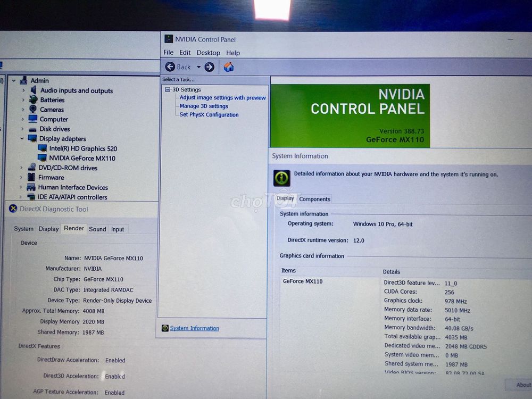
Task: Open the Help menu
Action: pyautogui.click(x=233, y=53)
